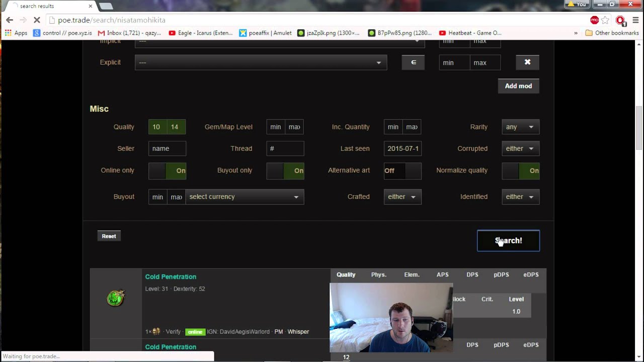
Task: Click the Buyout min field
Action: 157,197
